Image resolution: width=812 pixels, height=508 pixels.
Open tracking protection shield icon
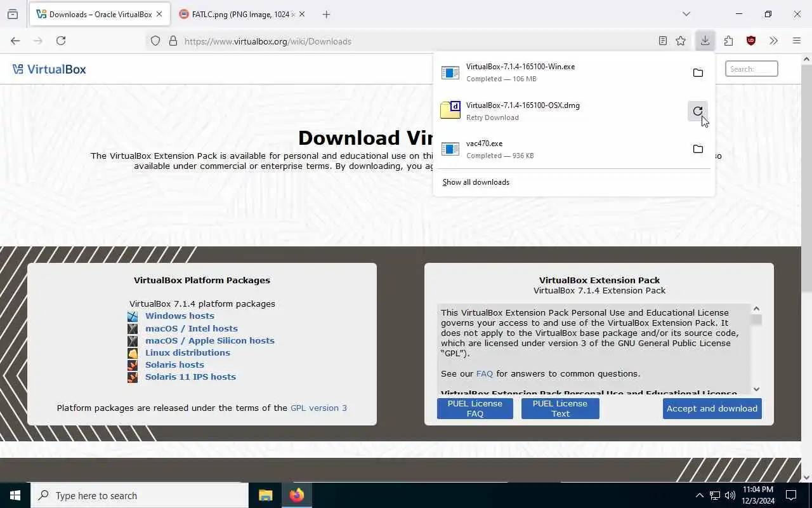point(155,41)
